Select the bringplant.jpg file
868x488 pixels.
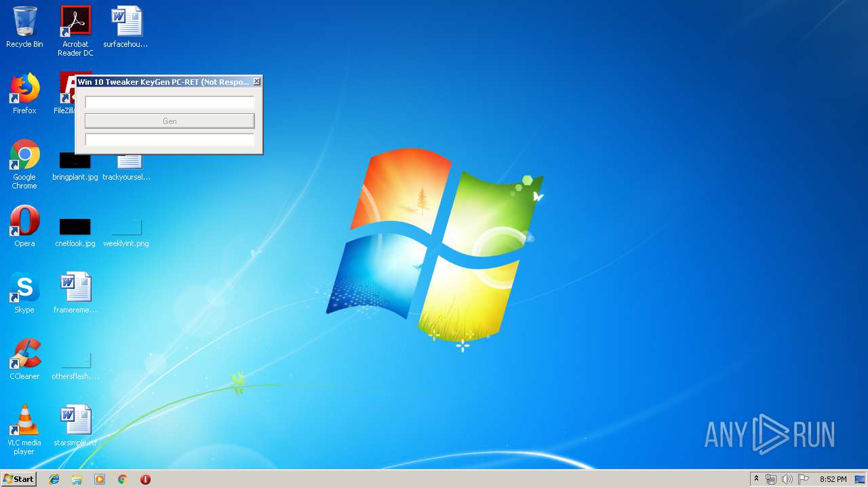tap(75, 167)
